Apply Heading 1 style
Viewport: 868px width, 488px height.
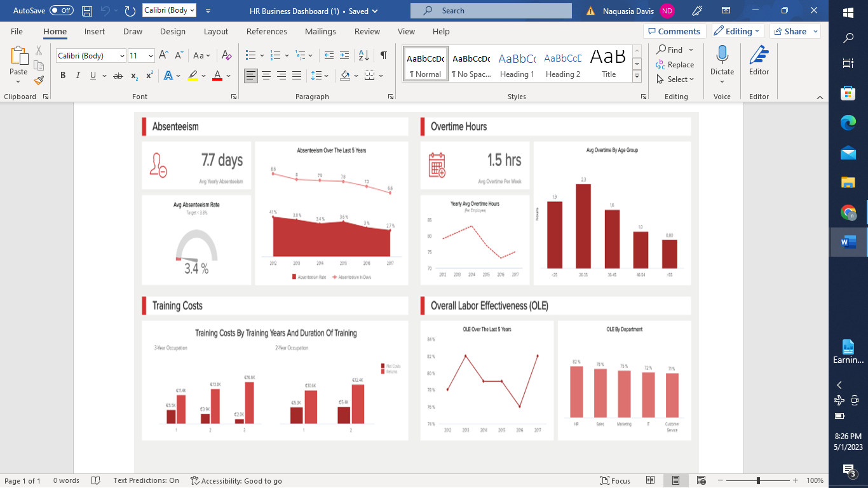[517, 64]
